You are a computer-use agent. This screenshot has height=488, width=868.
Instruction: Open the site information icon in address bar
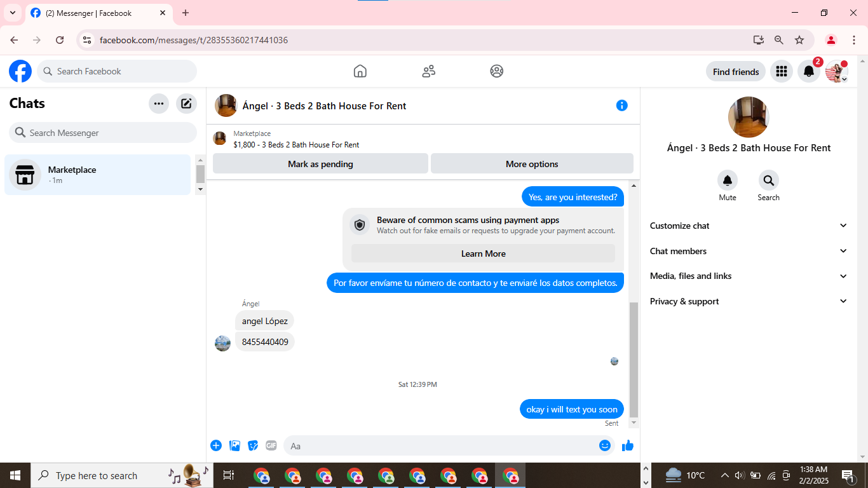point(88,40)
